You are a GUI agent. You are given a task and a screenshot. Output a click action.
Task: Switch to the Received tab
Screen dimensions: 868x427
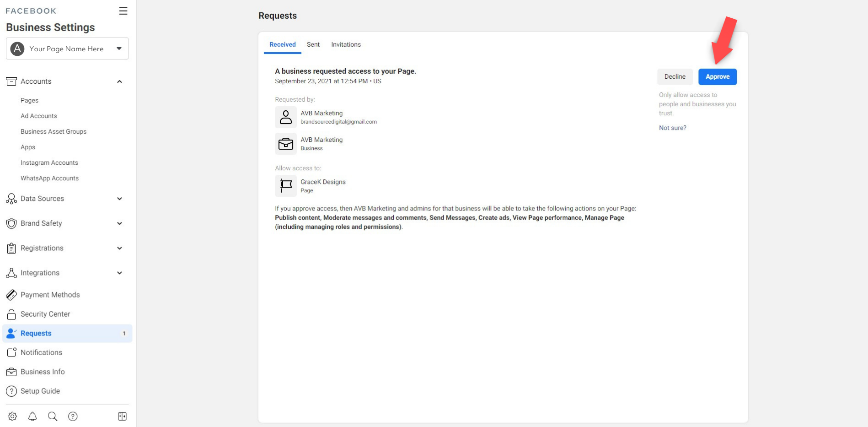[x=283, y=44]
